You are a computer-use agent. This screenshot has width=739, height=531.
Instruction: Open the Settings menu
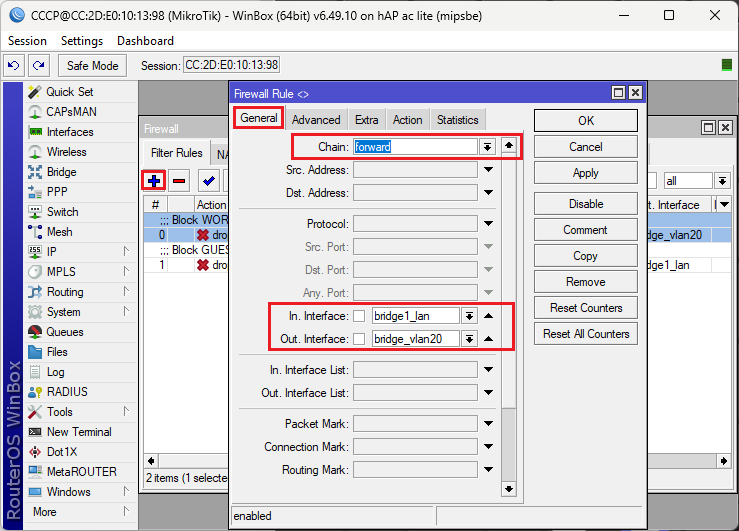pyautogui.click(x=82, y=41)
